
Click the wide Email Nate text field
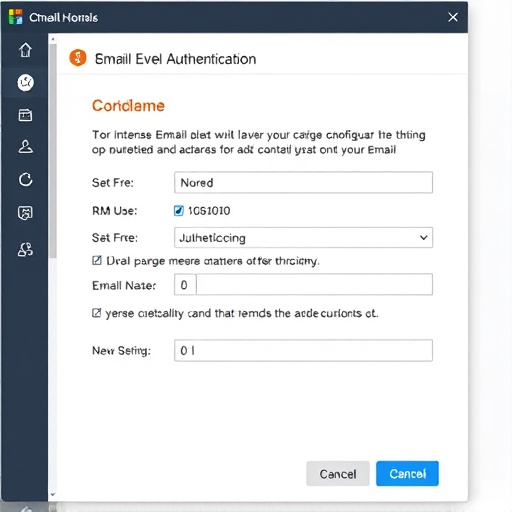coord(314,285)
